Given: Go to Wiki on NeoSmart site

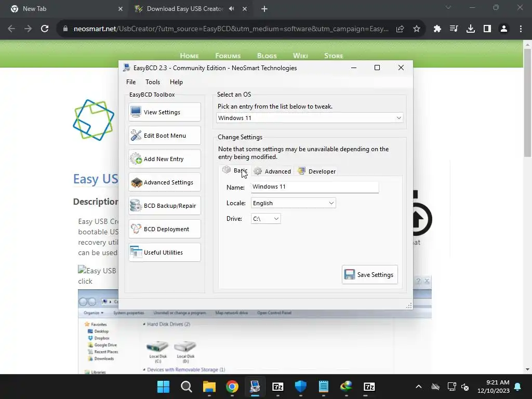Looking at the screenshot, I should [x=300, y=56].
